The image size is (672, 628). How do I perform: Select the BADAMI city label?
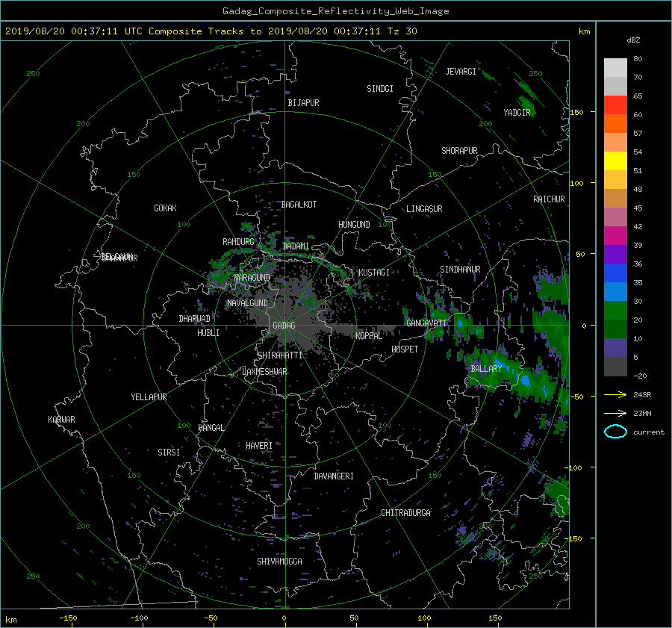coord(296,246)
